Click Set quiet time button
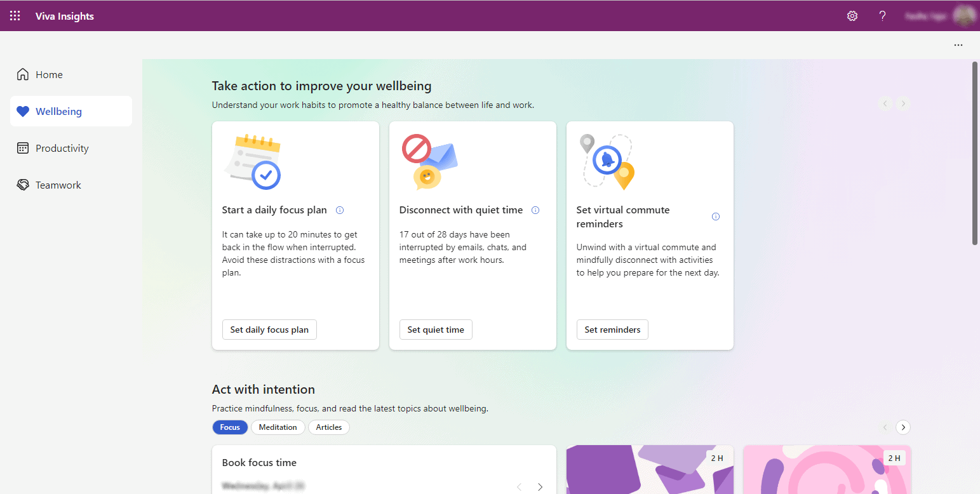 436,330
